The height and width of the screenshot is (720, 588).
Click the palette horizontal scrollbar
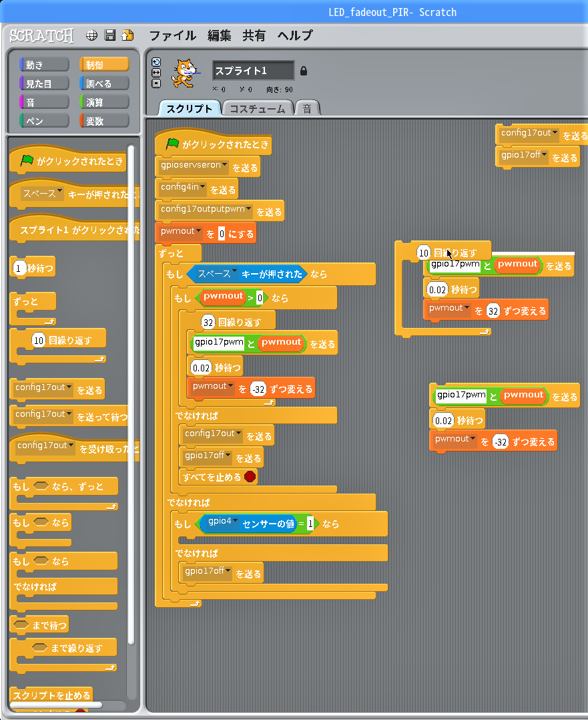pos(57,705)
